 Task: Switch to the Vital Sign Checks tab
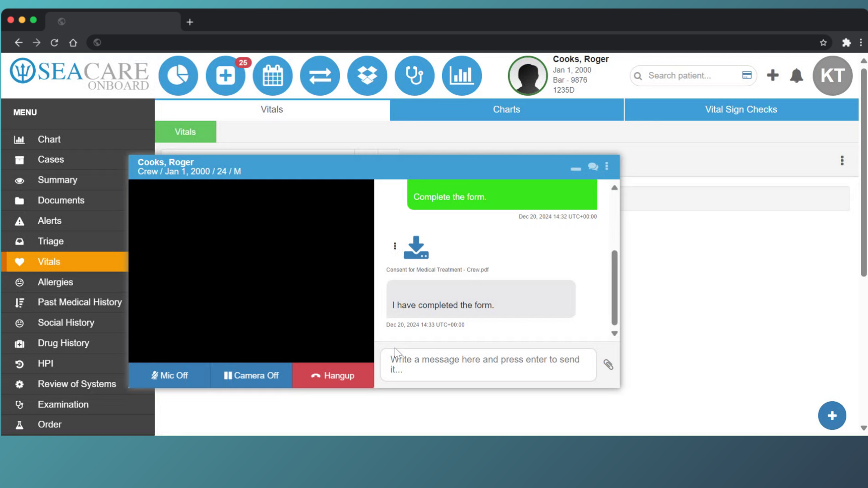coord(741,109)
